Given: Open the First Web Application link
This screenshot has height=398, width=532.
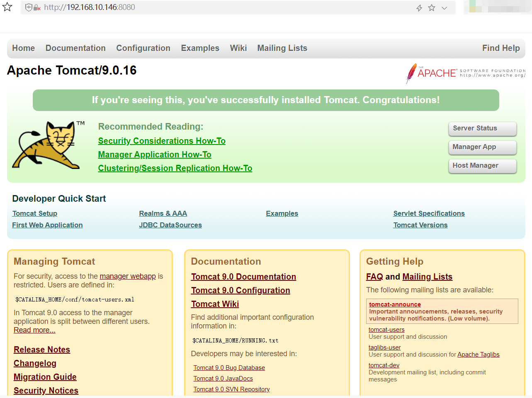Looking at the screenshot, I should pos(47,225).
